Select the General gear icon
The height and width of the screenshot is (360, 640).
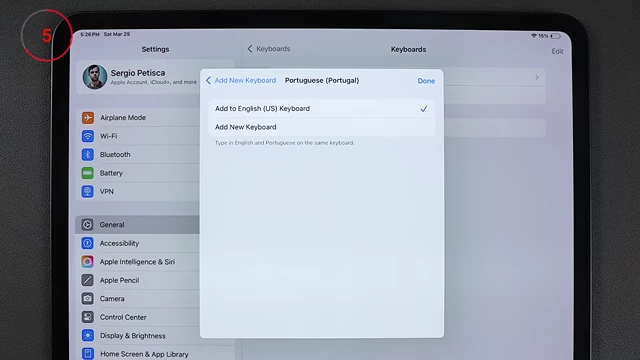point(87,224)
